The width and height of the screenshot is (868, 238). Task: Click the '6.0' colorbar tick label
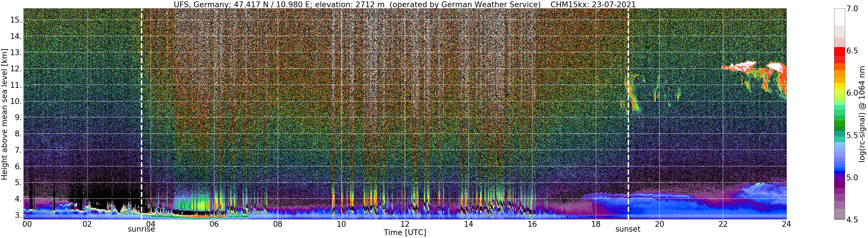pos(852,93)
